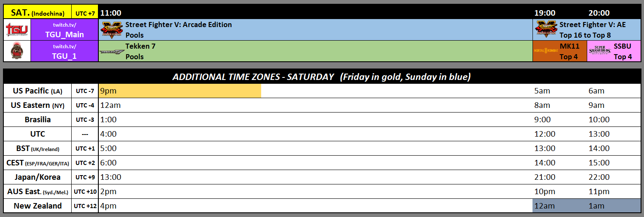The image size is (644, 217).
Task: Click the Super Smash Bros Ultimate logo
Action: 599,51
